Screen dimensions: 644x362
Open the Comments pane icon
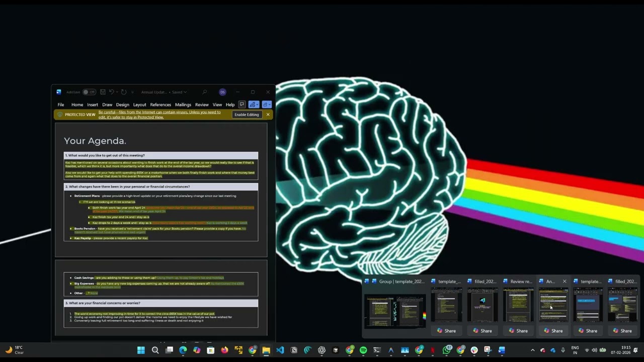click(x=242, y=105)
